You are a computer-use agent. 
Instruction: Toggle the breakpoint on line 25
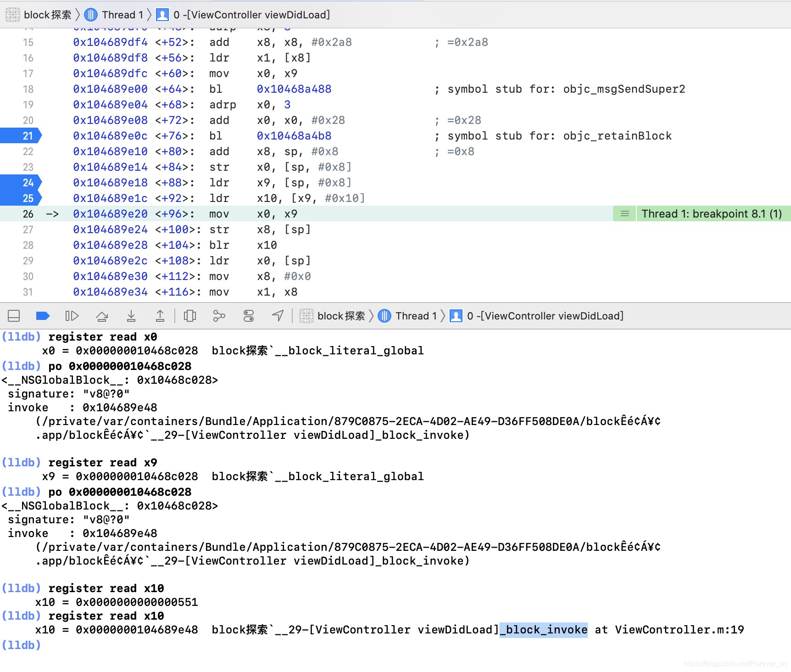[21, 198]
